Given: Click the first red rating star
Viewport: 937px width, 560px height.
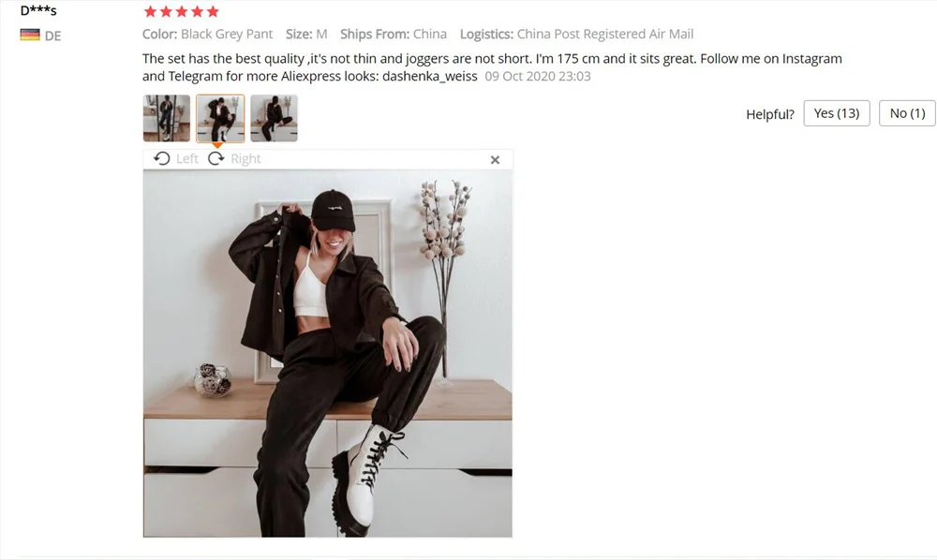Looking at the screenshot, I should click(x=151, y=11).
